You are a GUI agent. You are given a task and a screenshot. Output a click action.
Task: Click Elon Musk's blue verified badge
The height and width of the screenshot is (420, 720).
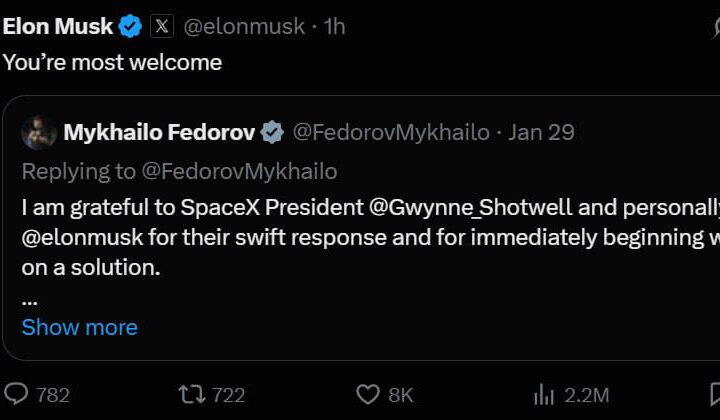[131, 26]
